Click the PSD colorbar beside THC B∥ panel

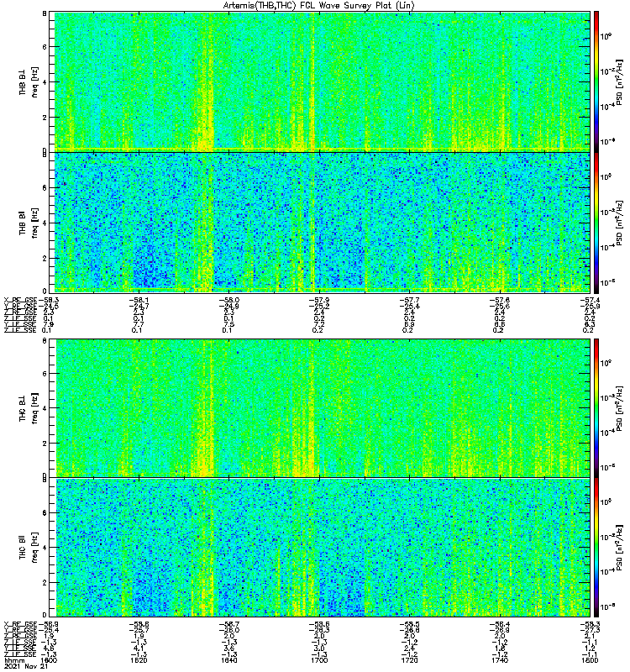point(596,548)
